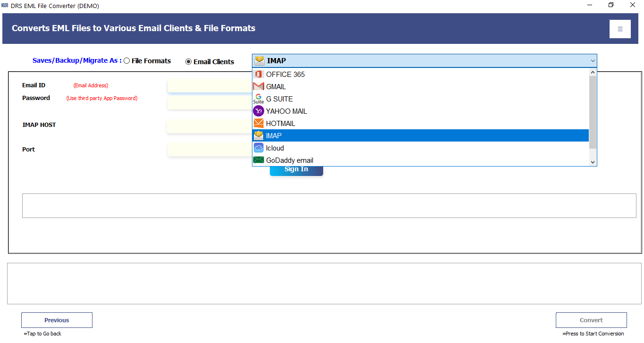Click the "Password" label
This screenshot has height=343, width=644.
coord(36,98)
